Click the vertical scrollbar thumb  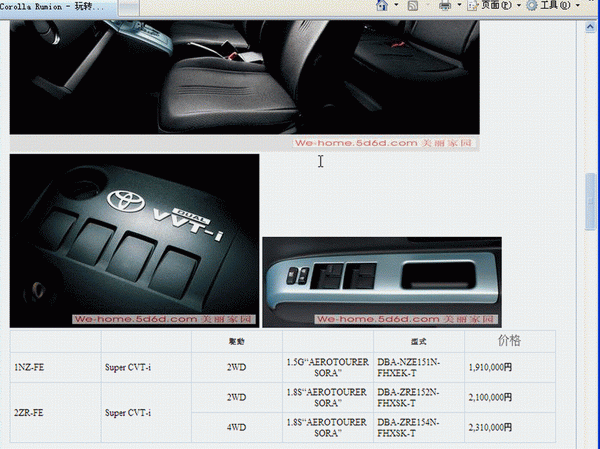590,201
